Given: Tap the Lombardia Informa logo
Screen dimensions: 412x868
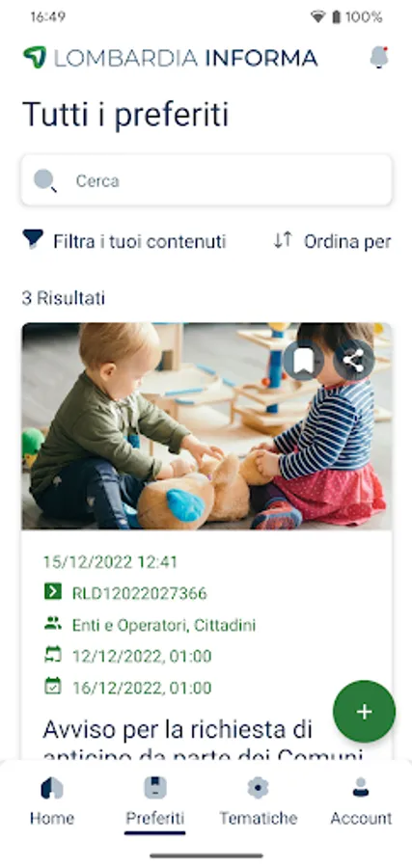Looking at the screenshot, I should click(x=170, y=58).
